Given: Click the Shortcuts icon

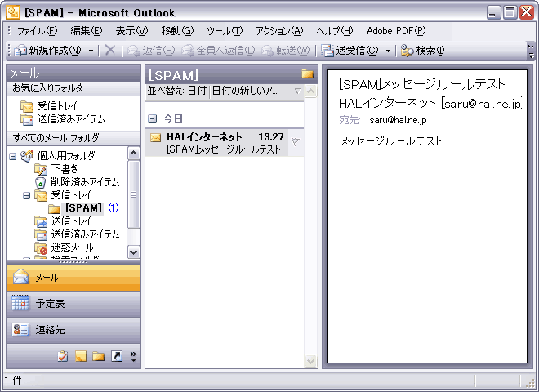Looking at the screenshot, I should (x=117, y=356).
